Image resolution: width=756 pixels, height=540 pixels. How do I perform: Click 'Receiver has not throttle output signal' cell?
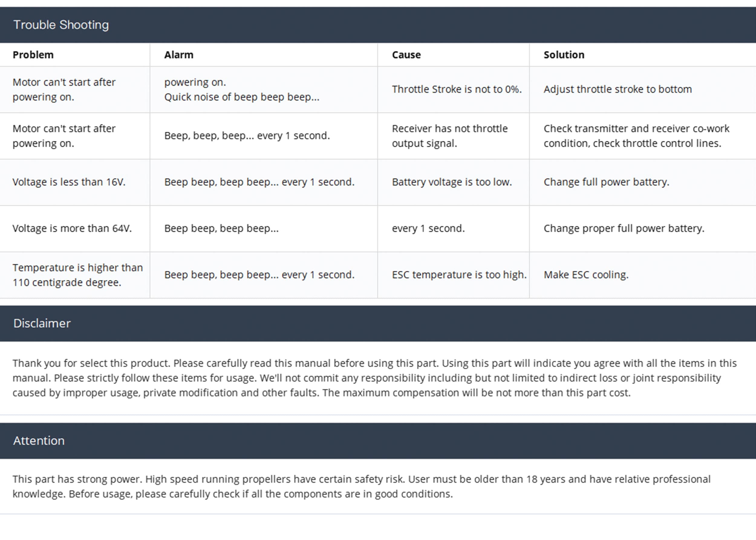click(x=449, y=136)
